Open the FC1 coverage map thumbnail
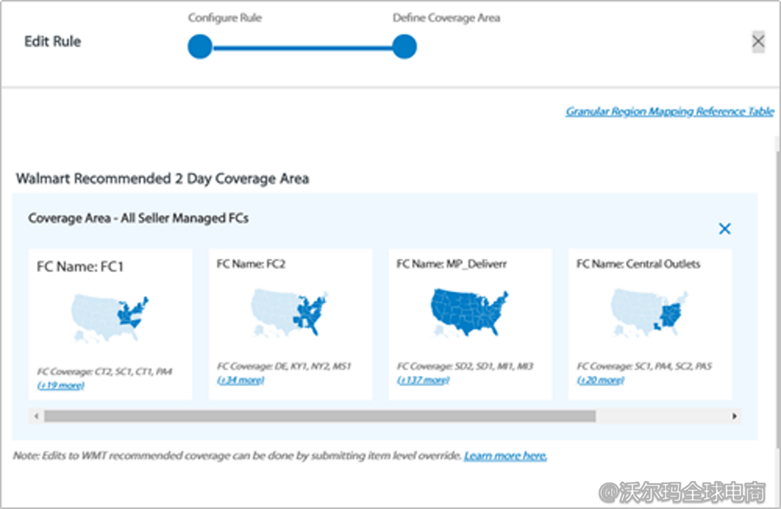The height and width of the screenshot is (509, 781). 110,318
